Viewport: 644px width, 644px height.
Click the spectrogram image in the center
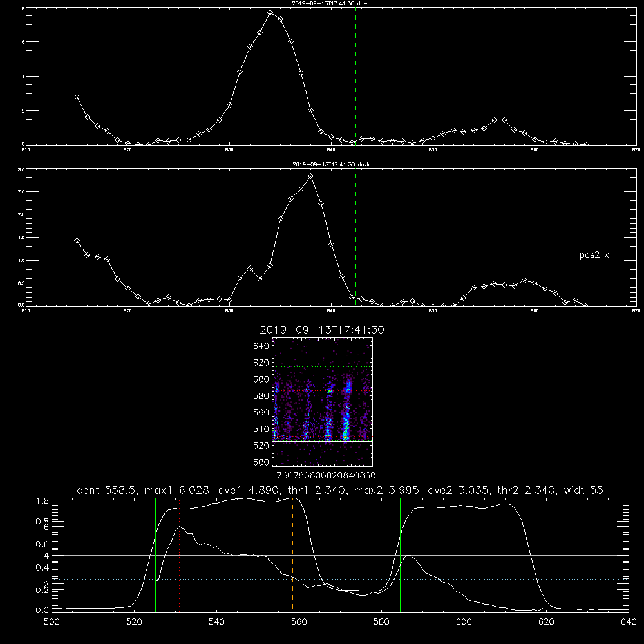[x=323, y=402]
